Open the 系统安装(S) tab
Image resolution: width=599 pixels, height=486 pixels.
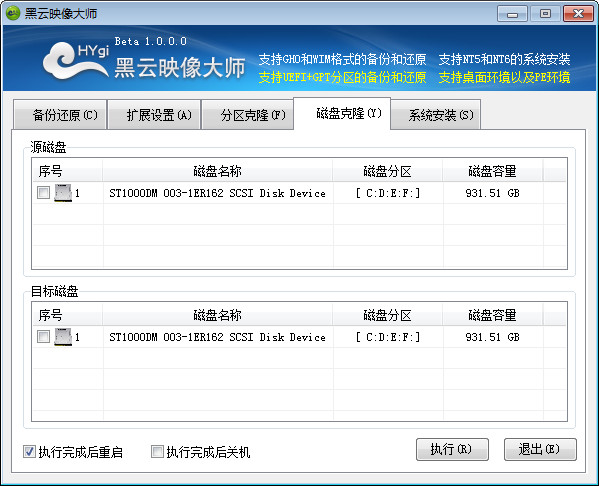[x=436, y=115]
